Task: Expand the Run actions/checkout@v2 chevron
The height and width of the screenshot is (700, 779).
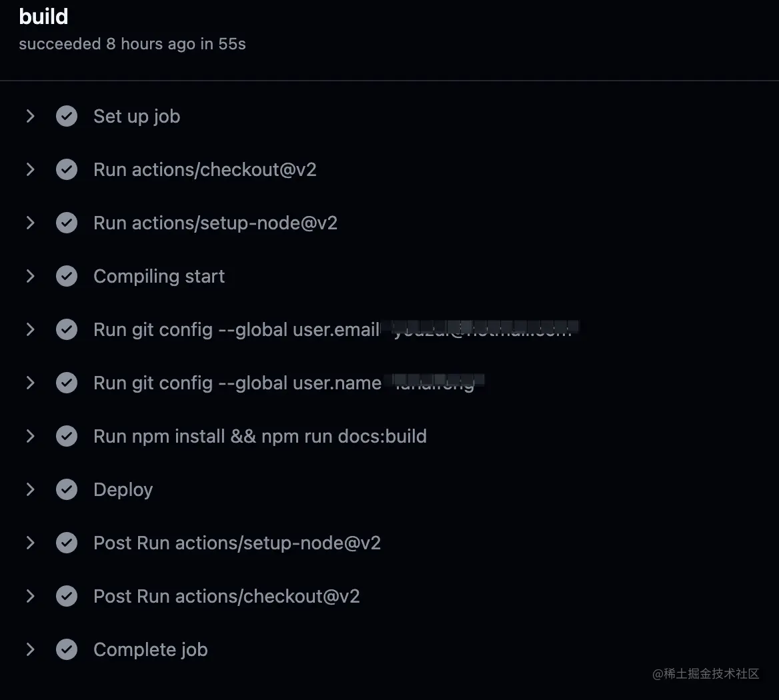Action: click(30, 169)
